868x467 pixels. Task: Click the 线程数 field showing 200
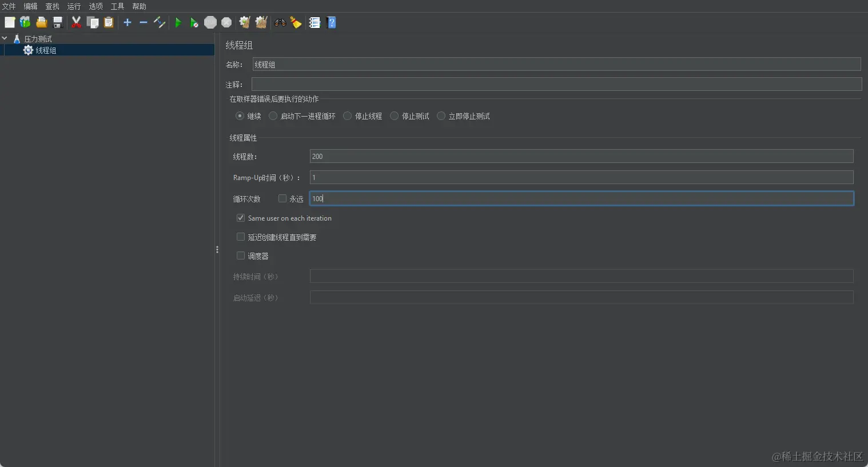582,156
